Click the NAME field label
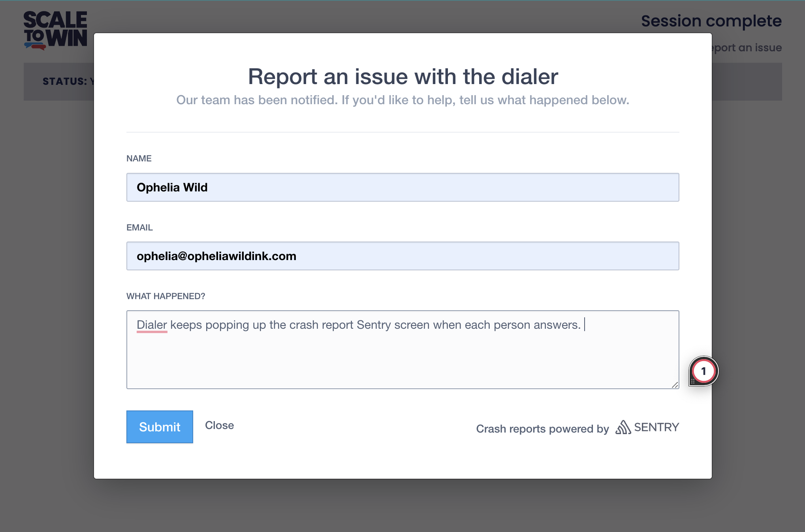Image resolution: width=805 pixels, height=532 pixels. tap(139, 158)
